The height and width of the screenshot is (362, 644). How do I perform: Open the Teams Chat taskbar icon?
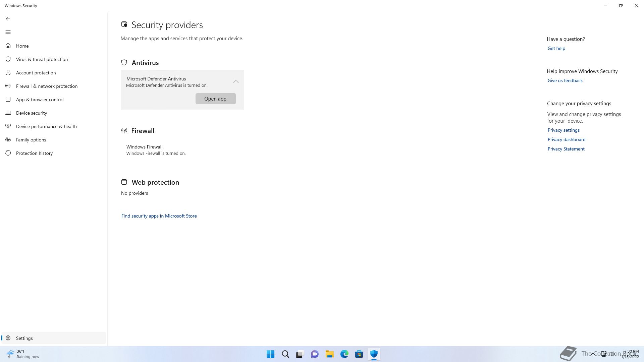315,354
